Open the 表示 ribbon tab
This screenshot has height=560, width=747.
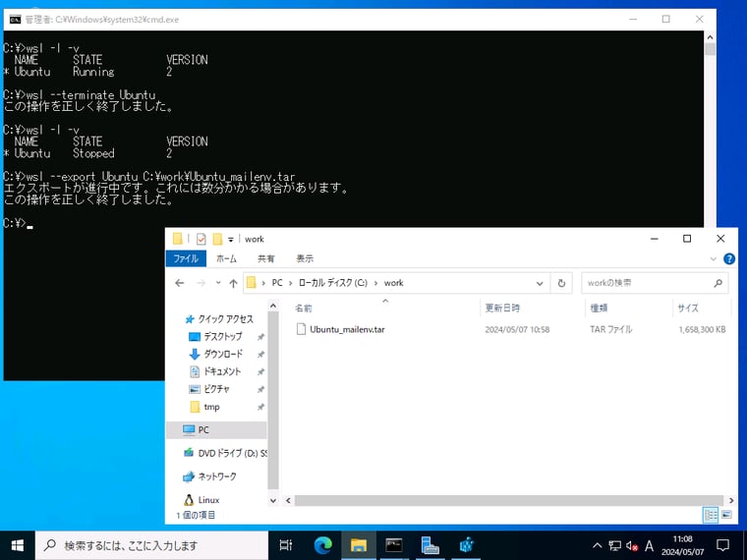tap(305, 258)
